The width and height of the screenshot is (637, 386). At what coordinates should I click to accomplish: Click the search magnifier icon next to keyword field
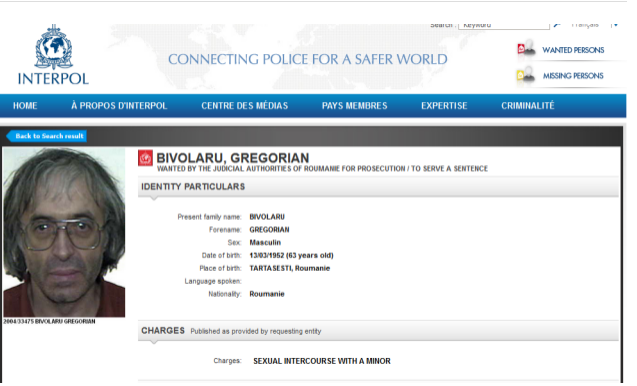(x=557, y=25)
